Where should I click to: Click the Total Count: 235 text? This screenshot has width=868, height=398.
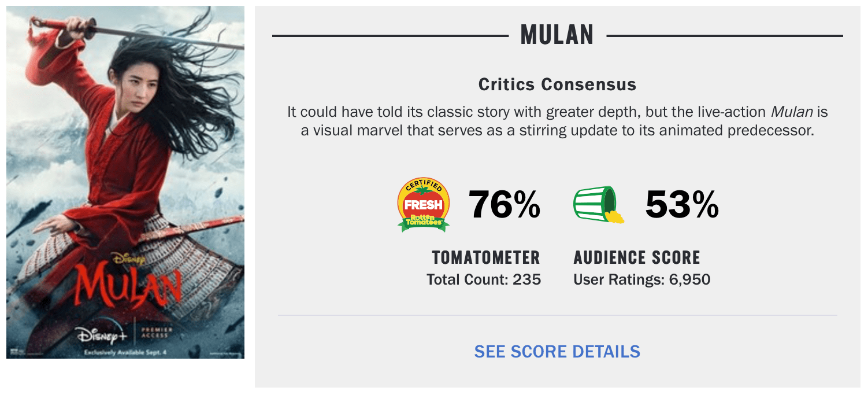(484, 280)
